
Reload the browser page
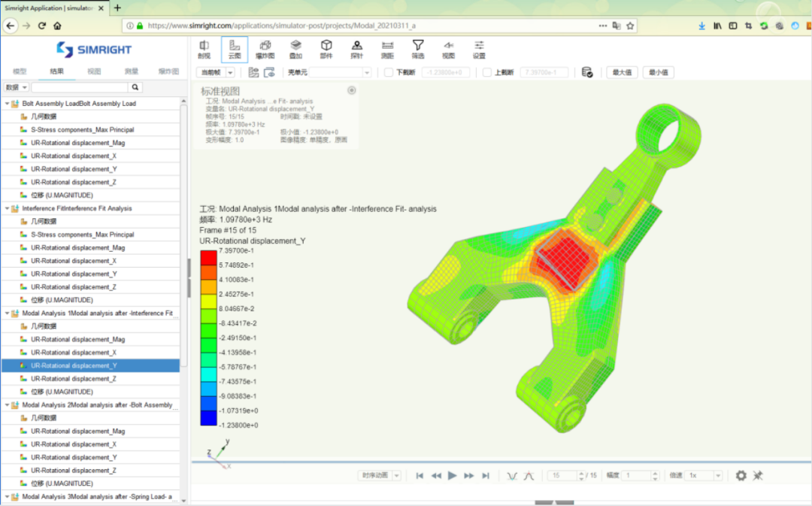tap(42, 26)
